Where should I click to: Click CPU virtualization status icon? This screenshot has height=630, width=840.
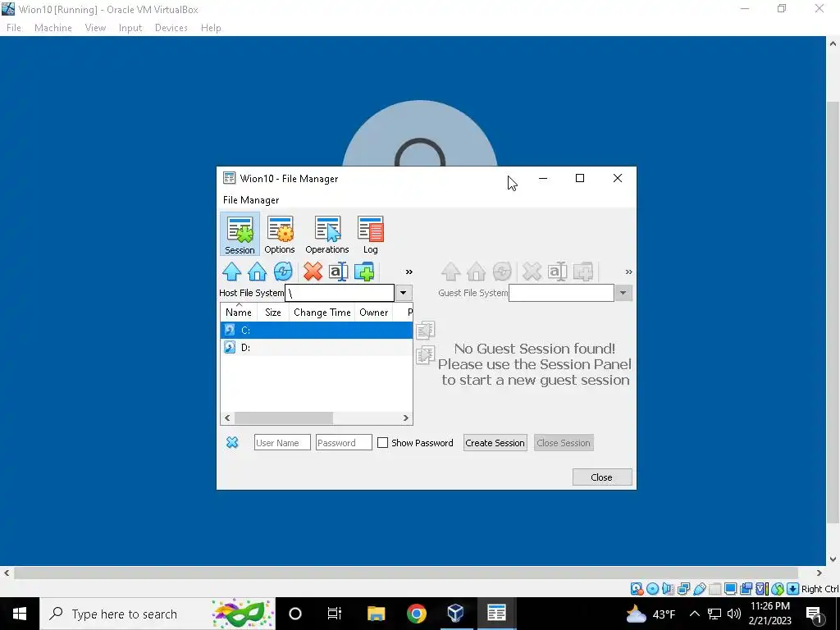tap(761, 589)
